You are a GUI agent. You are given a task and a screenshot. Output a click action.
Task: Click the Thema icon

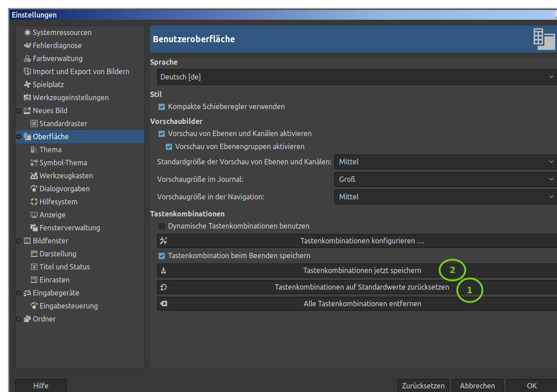coord(34,150)
